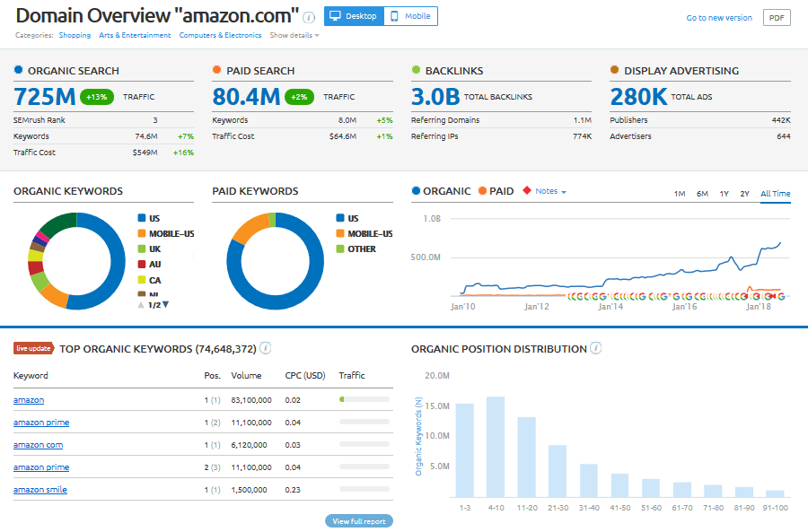The image size is (808, 532).
Task: Click the 3.0B total backlinks value
Action: click(435, 96)
